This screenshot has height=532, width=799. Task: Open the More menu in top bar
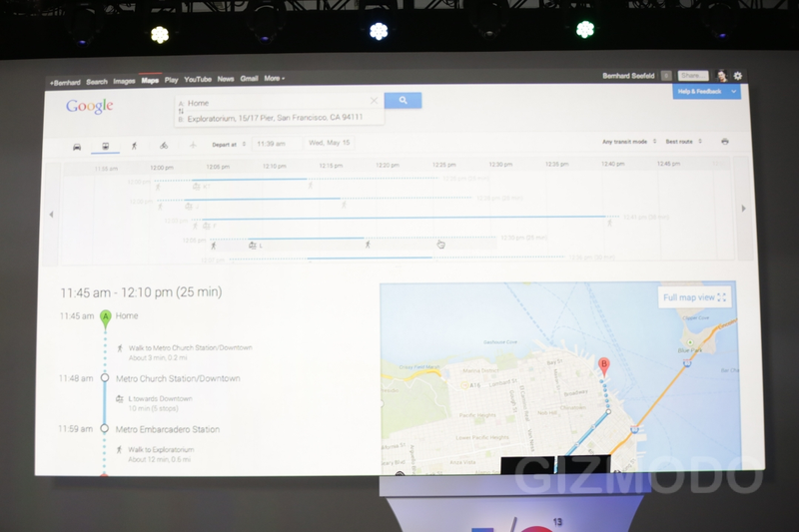[274, 79]
